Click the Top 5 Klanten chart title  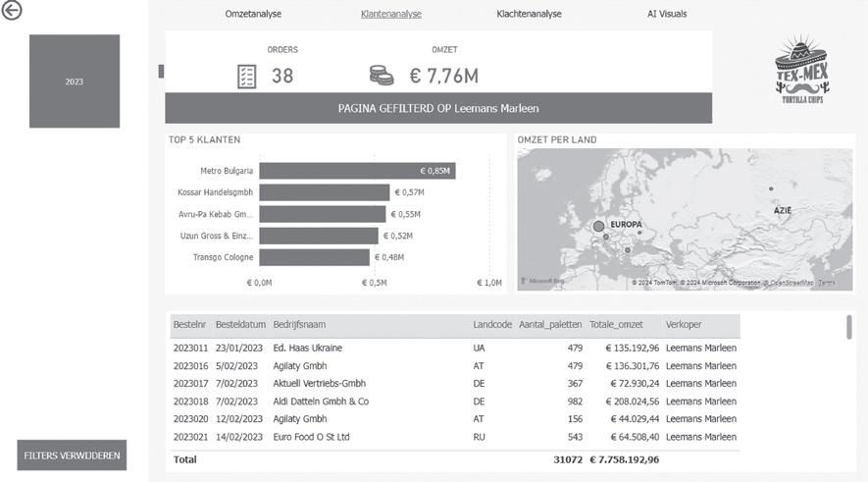[204, 139]
